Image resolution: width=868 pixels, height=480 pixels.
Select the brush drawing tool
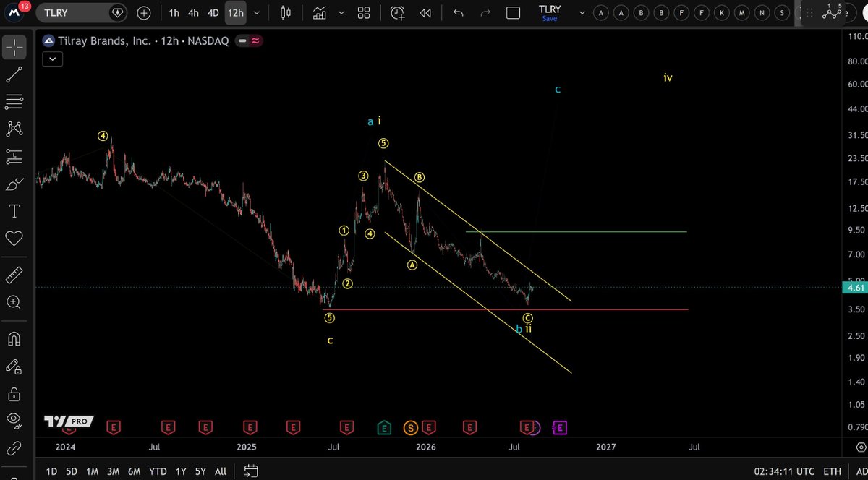(x=14, y=184)
